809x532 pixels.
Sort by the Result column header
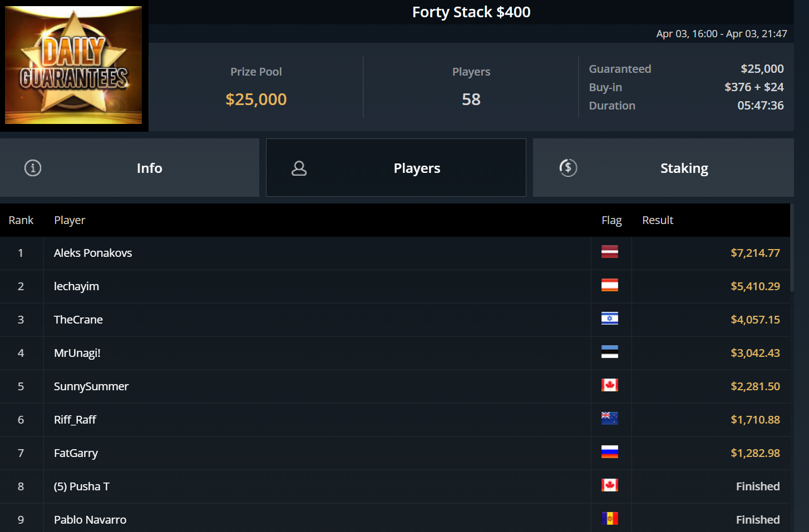pos(658,220)
